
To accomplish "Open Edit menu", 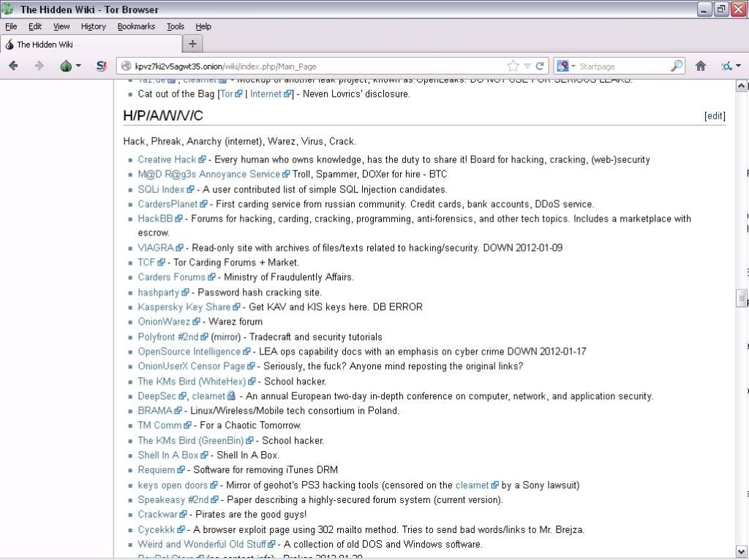I will coord(35,26).
